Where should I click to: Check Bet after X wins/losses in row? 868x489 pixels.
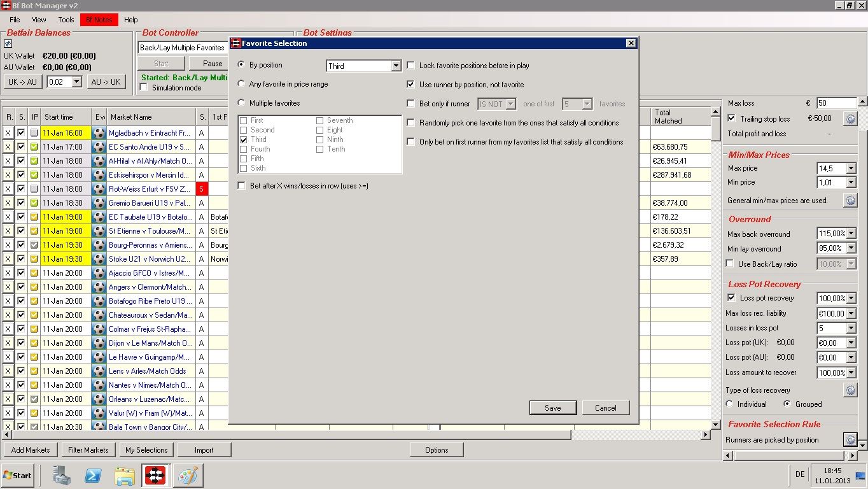point(242,186)
